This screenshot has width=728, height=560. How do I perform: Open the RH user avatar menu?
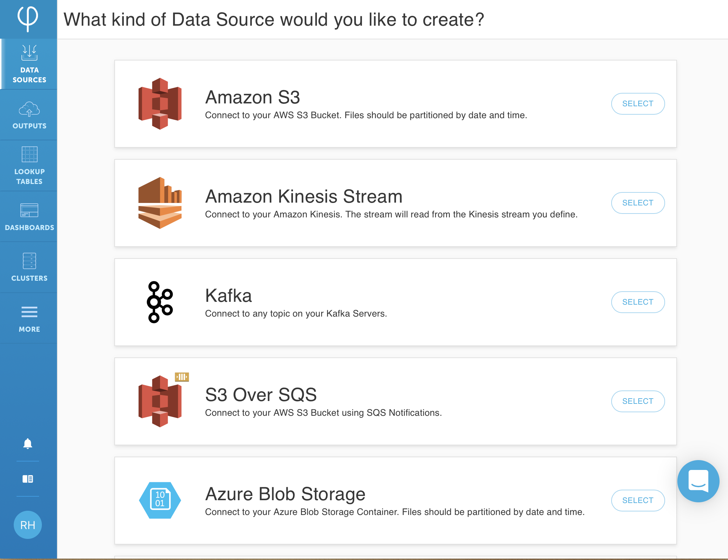28,525
